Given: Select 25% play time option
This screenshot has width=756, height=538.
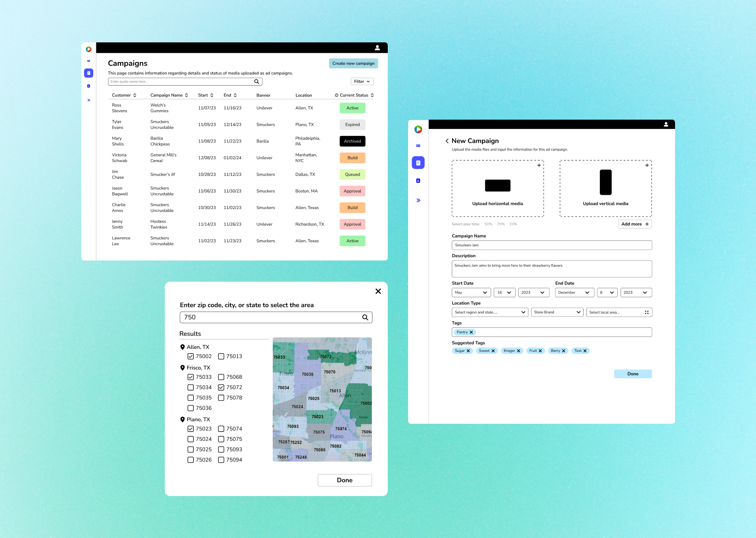Looking at the screenshot, I should (x=501, y=224).
